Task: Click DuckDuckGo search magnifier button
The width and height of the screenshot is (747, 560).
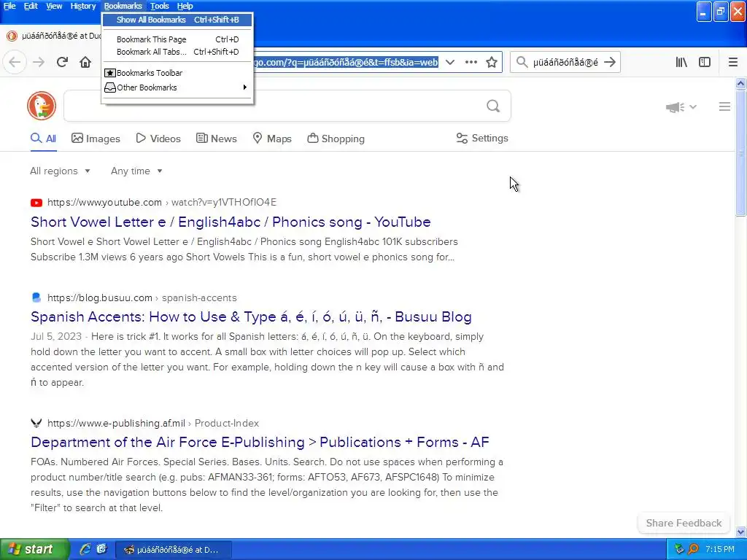Action: coord(493,106)
